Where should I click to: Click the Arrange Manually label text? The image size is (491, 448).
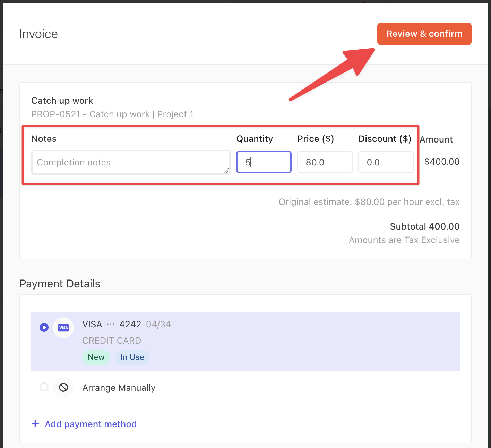pos(119,388)
